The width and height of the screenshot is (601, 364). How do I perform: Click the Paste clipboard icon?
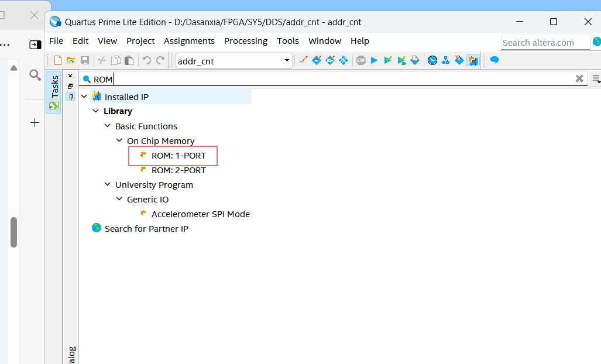click(x=129, y=60)
